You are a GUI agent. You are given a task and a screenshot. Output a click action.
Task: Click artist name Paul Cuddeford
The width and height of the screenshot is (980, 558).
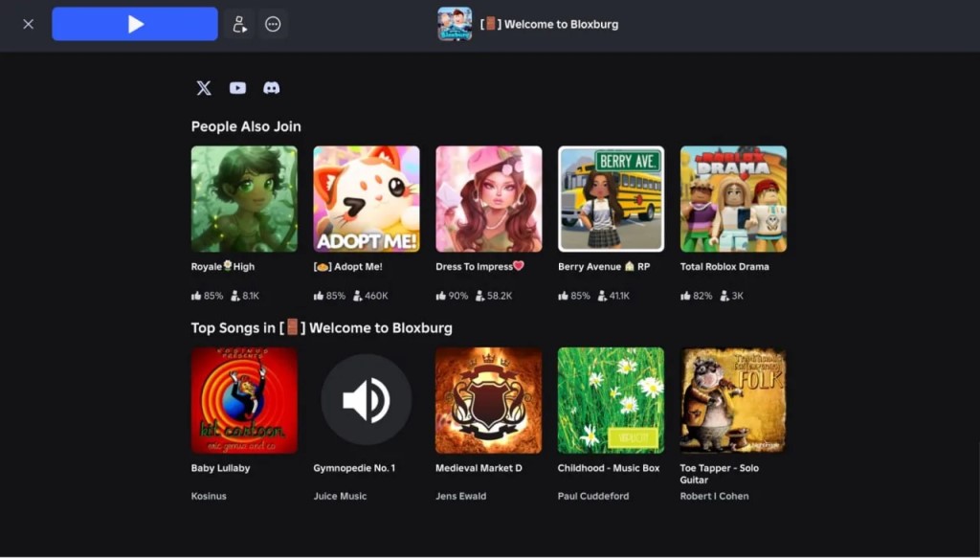(593, 496)
